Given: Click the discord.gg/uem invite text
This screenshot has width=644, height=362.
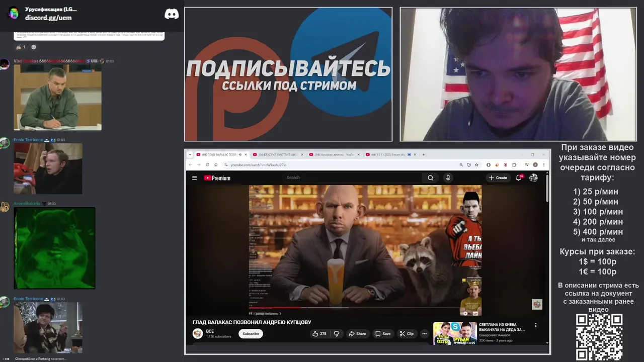Looking at the screenshot, I should coord(48,18).
